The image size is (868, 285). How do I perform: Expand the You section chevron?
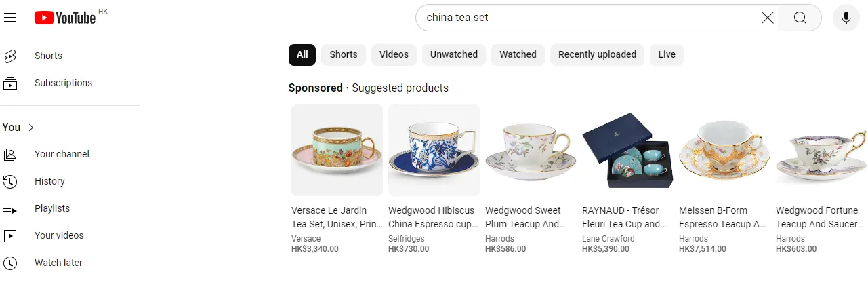31,127
